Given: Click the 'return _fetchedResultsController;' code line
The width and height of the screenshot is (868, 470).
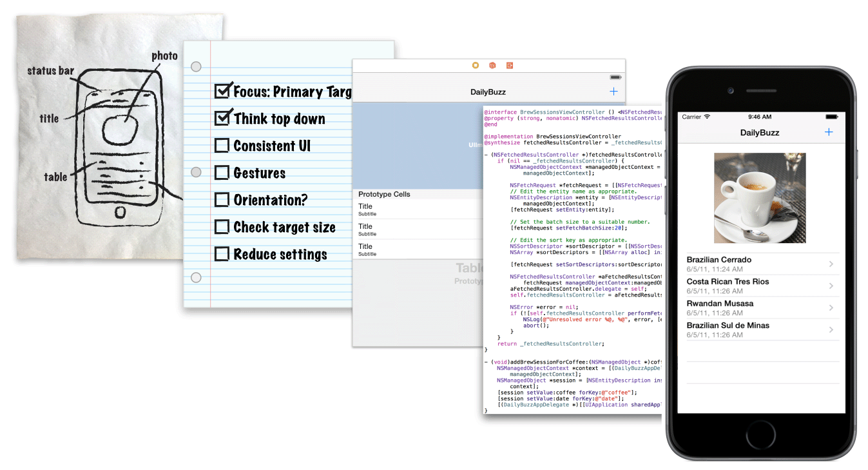Looking at the screenshot, I should click(551, 344).
